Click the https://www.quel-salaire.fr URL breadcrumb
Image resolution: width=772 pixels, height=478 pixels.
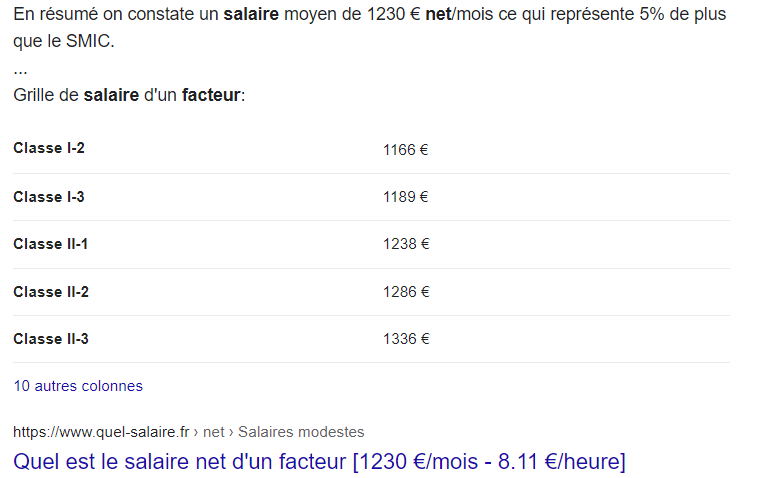click(101, 432)
